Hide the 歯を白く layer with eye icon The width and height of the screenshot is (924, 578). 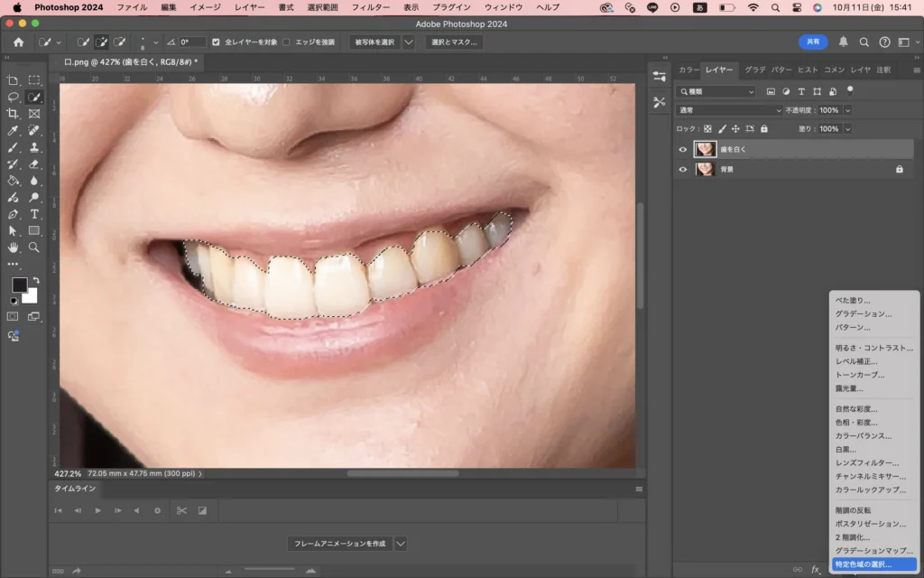point(683,149)
